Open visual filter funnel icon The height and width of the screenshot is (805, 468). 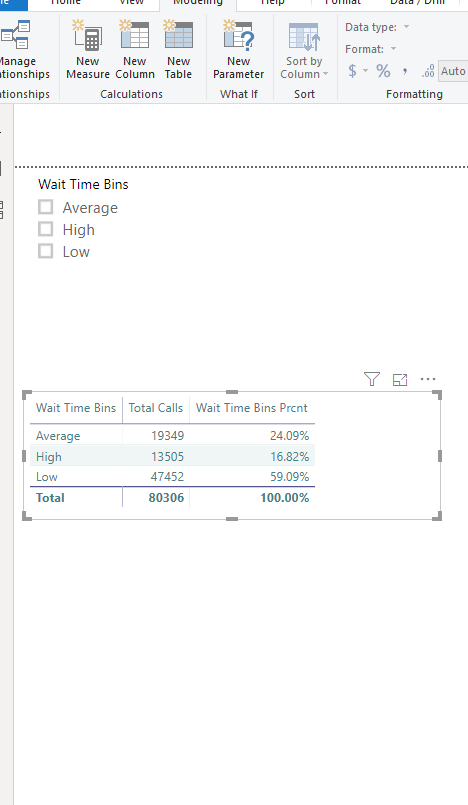click(x=372, y=379)
